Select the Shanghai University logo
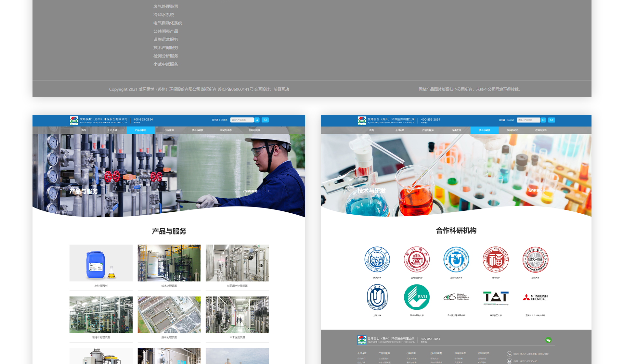624x364 pixels. pos(377,297)
